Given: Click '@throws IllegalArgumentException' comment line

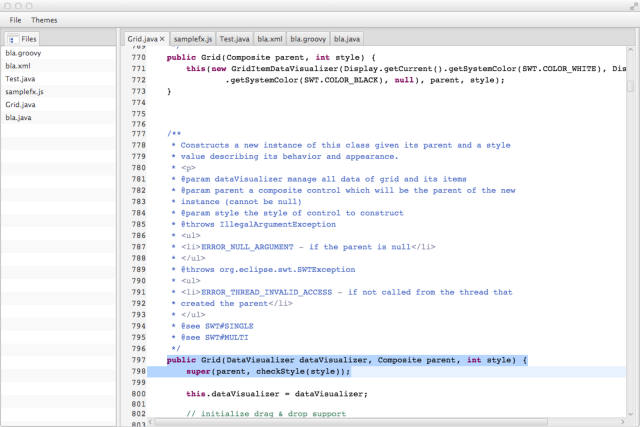Looking at the screenshot, I should tap(258, 225).
